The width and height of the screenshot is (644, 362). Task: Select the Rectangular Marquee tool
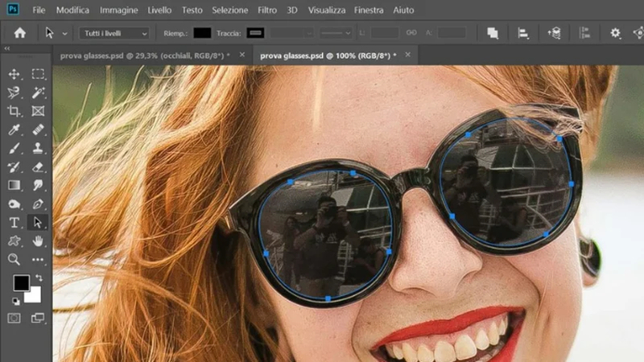38,74
